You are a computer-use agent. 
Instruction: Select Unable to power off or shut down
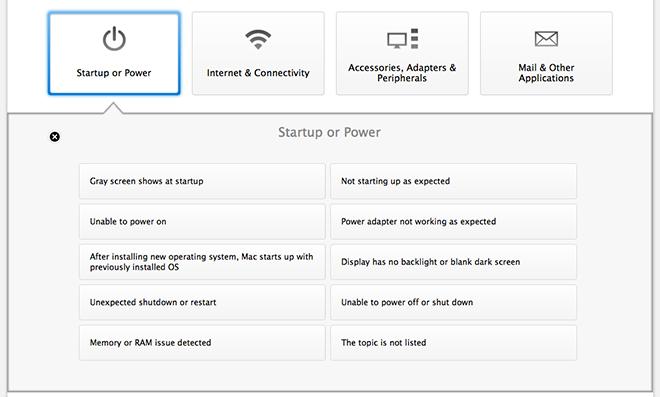(x=453, y=302)
